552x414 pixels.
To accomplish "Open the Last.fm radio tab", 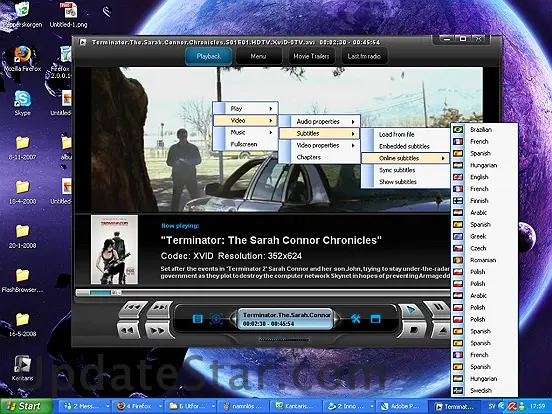I will pyautogui.click(x=364, y=56).
